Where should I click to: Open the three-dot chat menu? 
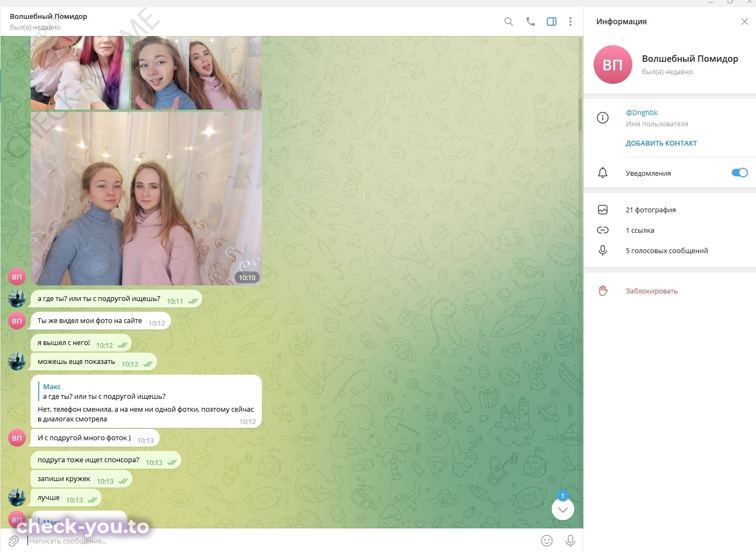[x=570, y=21]
